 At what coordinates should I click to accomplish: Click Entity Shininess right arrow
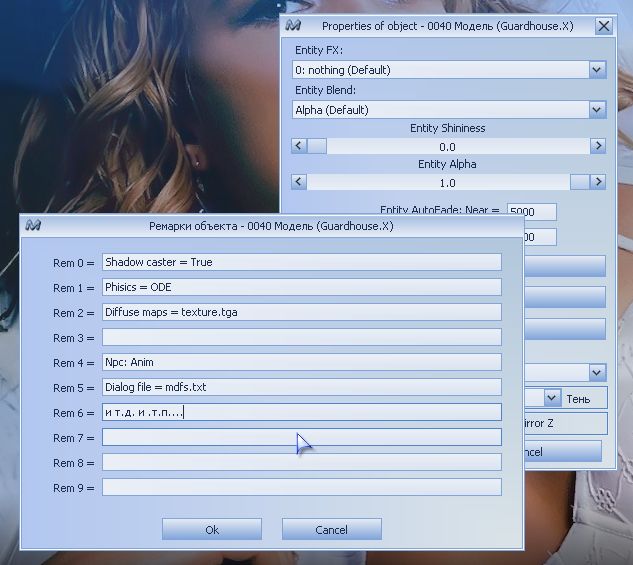(598, 146)
